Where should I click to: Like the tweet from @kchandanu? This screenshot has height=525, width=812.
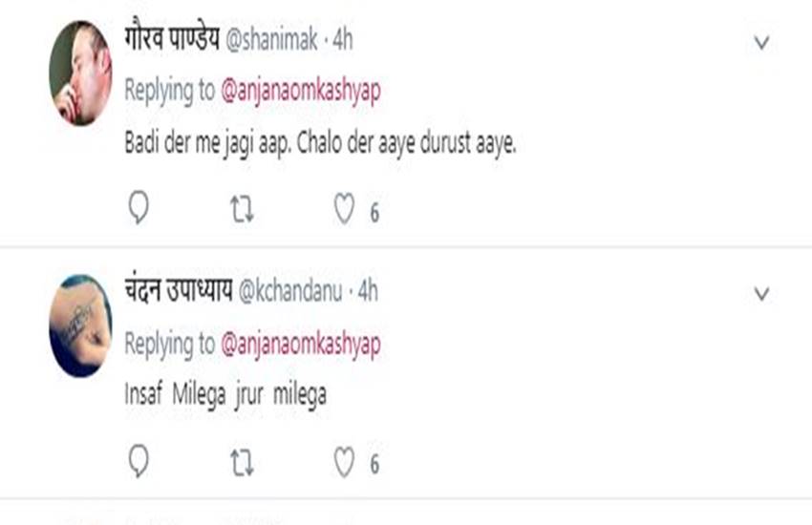pyautogui.click(x=344, y=462)
